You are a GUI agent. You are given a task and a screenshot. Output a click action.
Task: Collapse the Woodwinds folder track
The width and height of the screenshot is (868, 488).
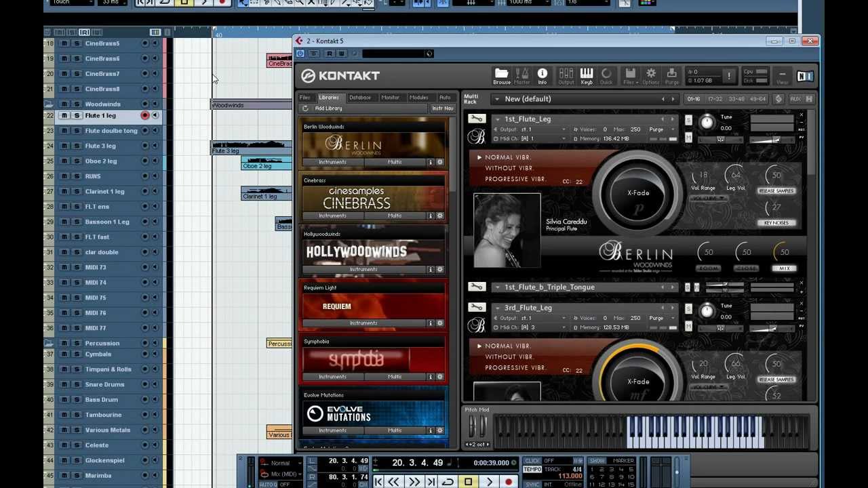tap(49, 104)
